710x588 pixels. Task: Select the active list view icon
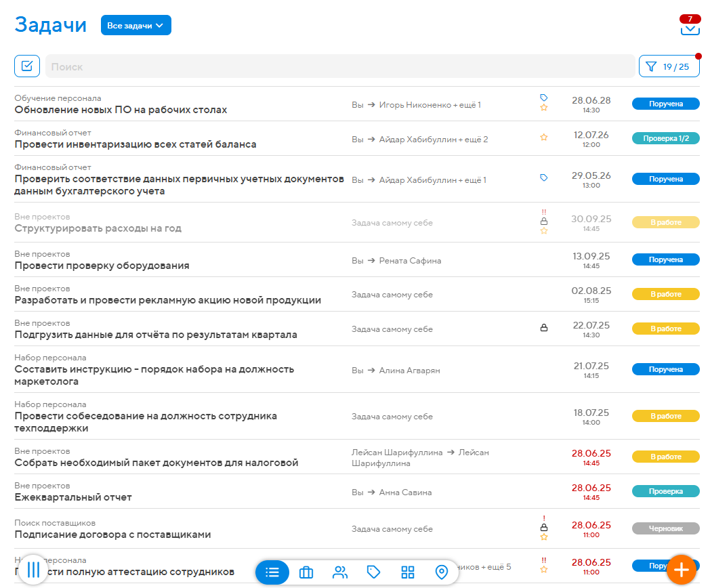272,572
